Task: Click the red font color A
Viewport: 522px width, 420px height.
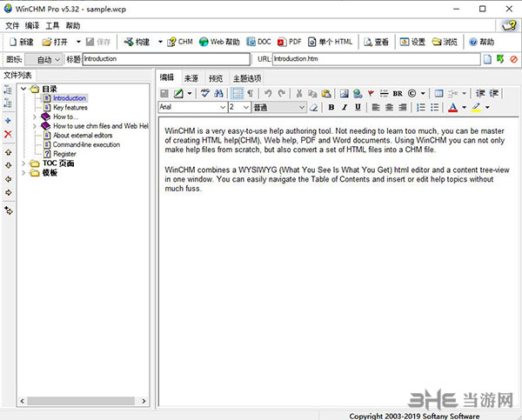Action: pyautogui.click(x=452, y=107)
